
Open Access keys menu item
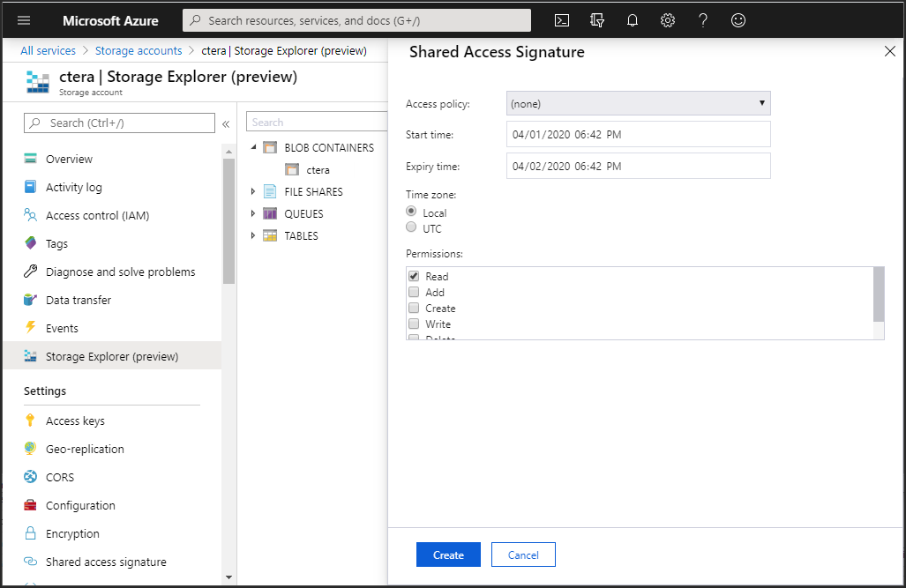(x=76, y=421)
